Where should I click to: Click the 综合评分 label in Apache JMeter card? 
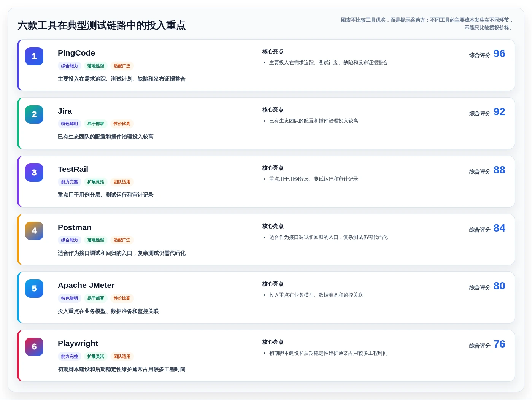pos(480,288)
